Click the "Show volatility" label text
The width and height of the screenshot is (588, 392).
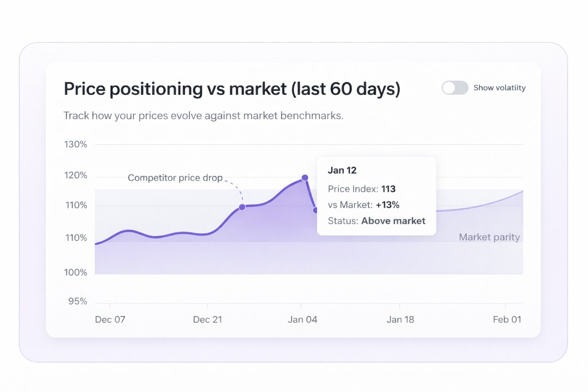tap(499, 88)
